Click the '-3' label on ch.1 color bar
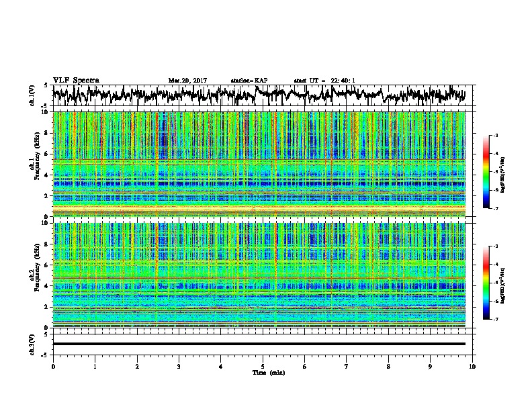 click(x=496, y=136)
